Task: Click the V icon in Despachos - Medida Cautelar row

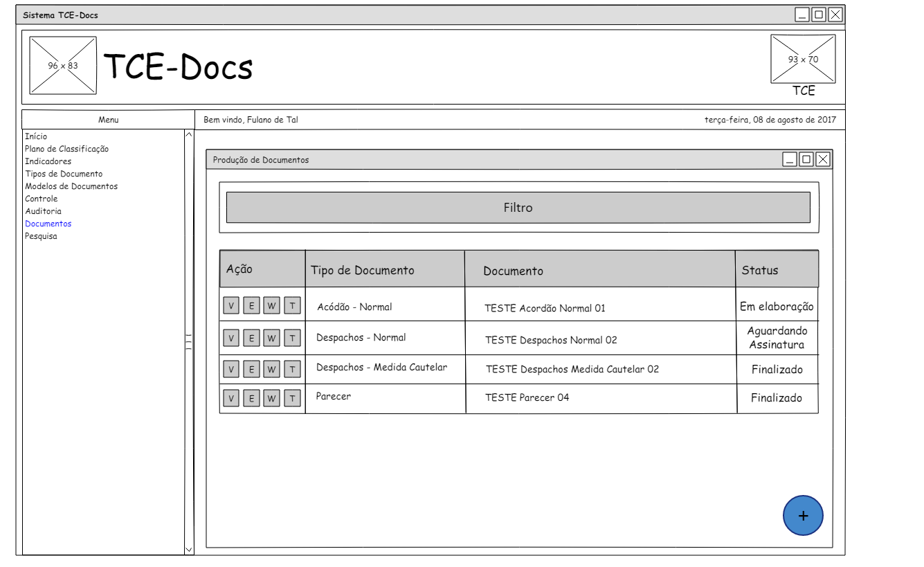Action: click(231, 370)
